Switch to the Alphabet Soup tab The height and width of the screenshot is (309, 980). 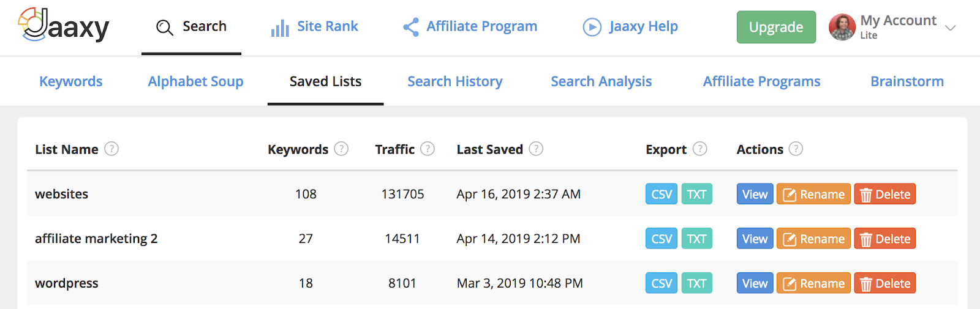point(195,81)
